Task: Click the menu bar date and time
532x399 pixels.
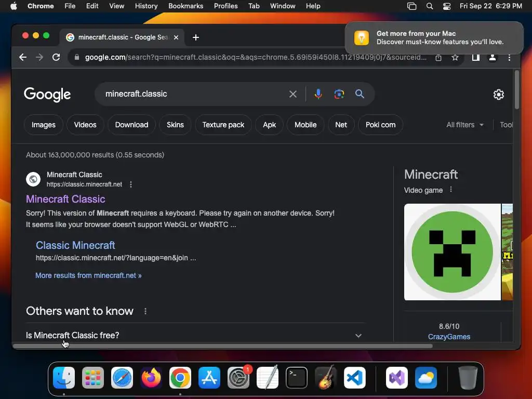Action: click(x=490, y=6)
